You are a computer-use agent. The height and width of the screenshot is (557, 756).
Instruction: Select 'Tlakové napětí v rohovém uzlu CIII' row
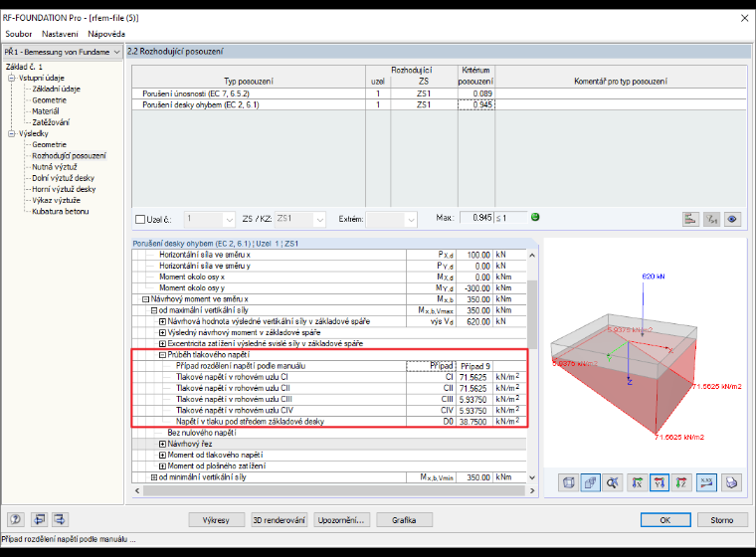pos(329,399)
